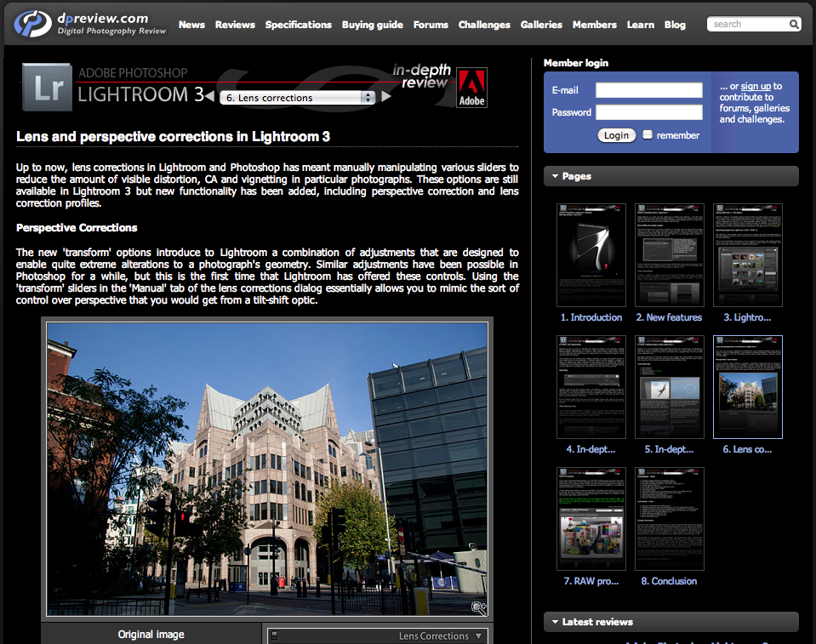816x644 pixels.
Task: Open the Learn menu item
Action: tap(641, 25)
